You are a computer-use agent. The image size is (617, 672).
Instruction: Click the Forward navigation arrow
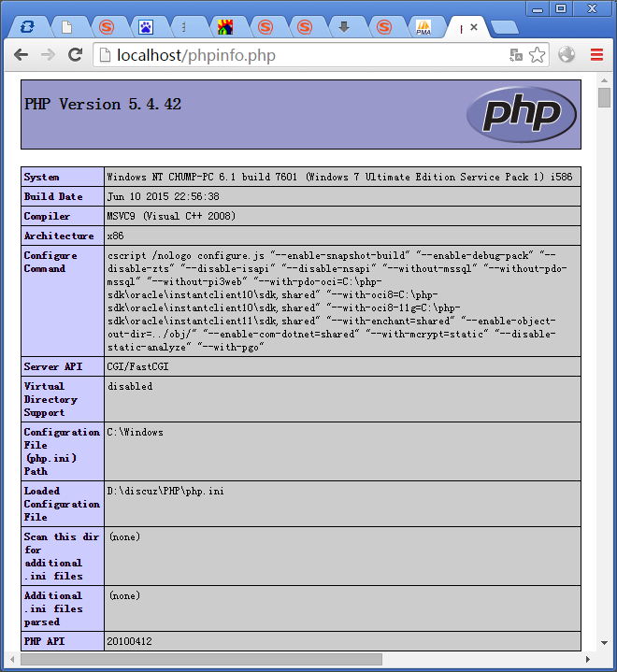48,55
